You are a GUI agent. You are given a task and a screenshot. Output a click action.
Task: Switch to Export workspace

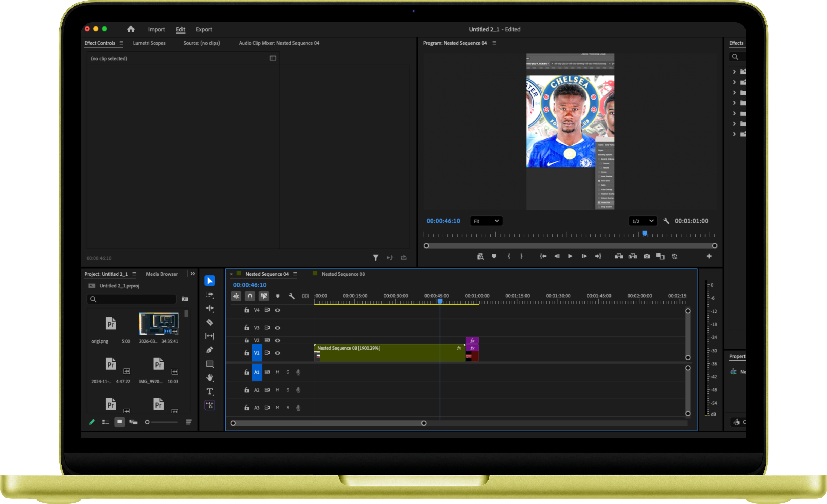click(204, 29)
